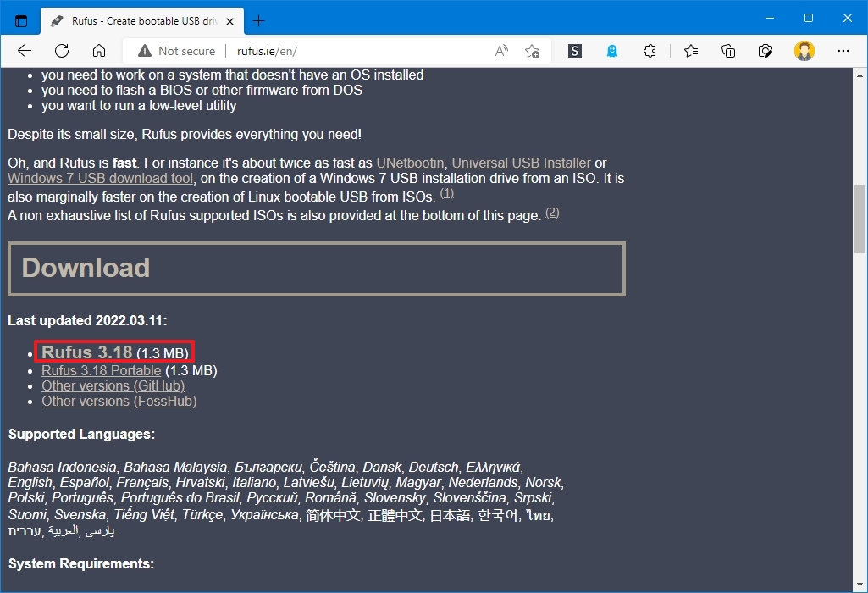
Task: Open the Favorites list icon
Action: (691, 51)
